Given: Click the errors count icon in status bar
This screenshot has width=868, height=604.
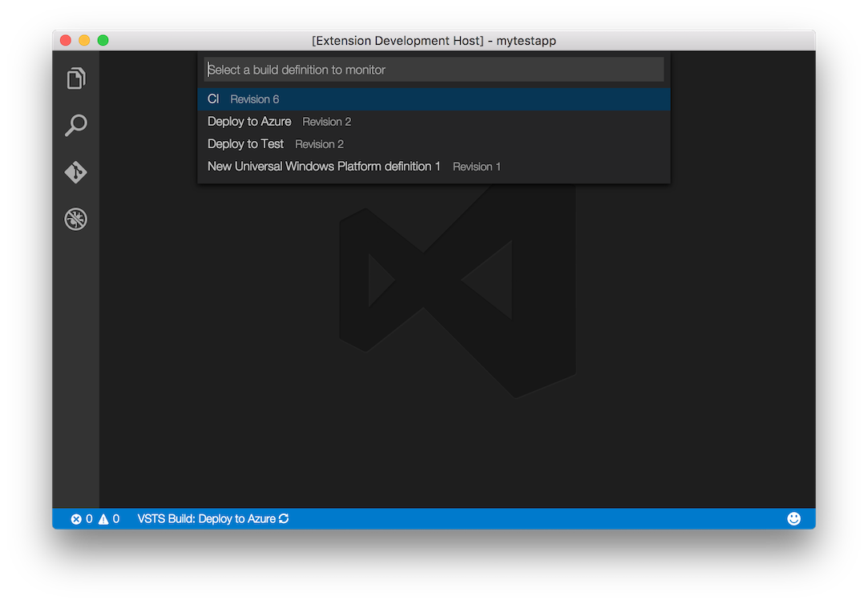Looking at the screenshot, I should click(x=76, y=519).
